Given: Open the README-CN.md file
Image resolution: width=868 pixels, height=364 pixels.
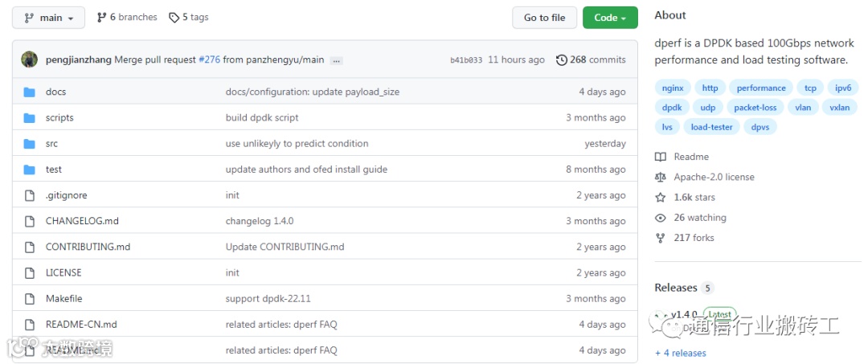Looking at the screenshot, I should (x=81, y=325).
